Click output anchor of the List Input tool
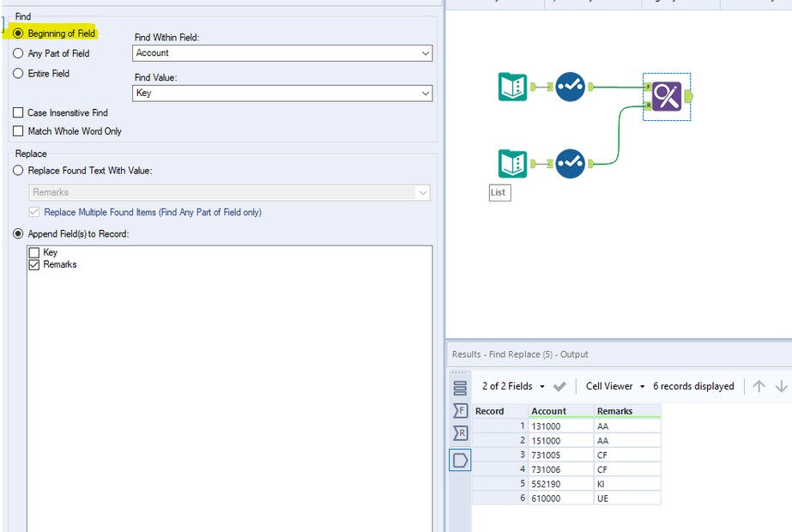Image resolution: width=792 pixels, height=532 pixels. (x=532, y=164)
